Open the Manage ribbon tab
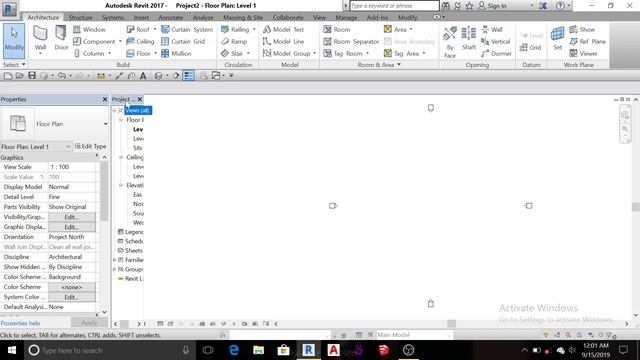Viewport: 640px width, 360px height. [346, 18]
